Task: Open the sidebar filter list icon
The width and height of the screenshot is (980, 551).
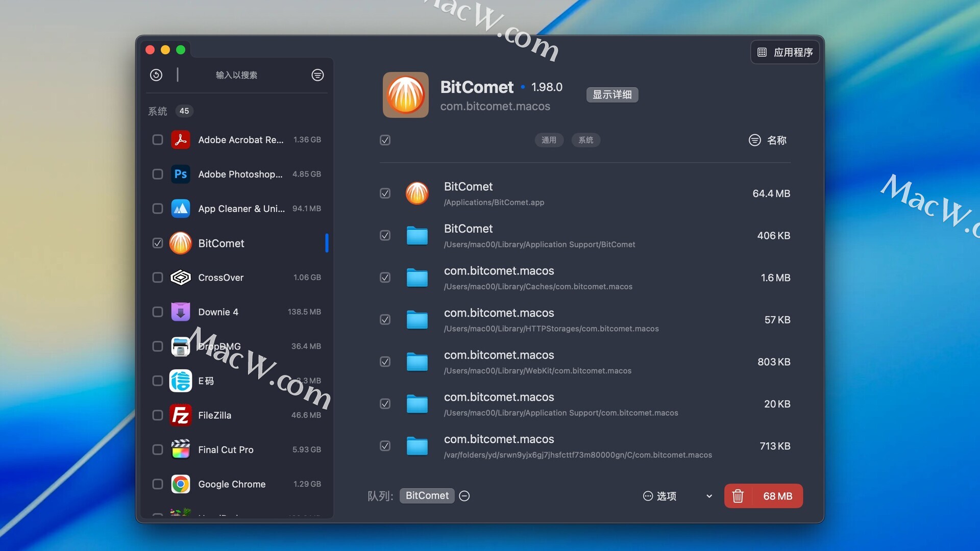Action: [317, 75]
